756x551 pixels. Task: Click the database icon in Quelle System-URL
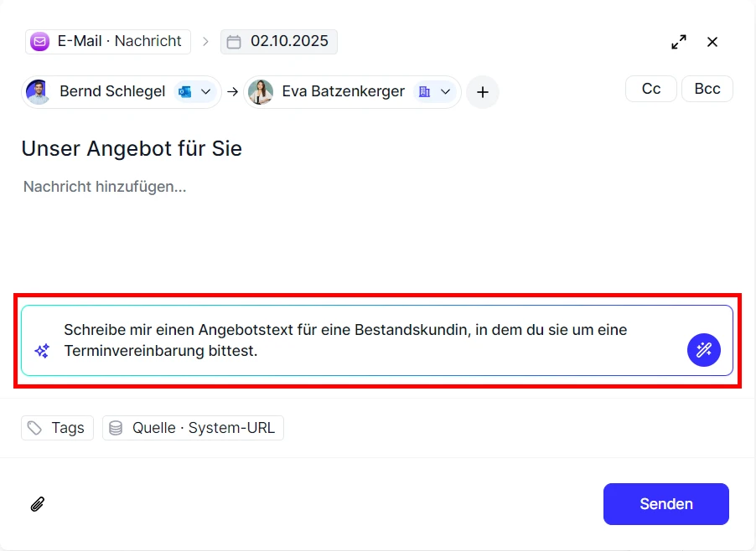115,428
